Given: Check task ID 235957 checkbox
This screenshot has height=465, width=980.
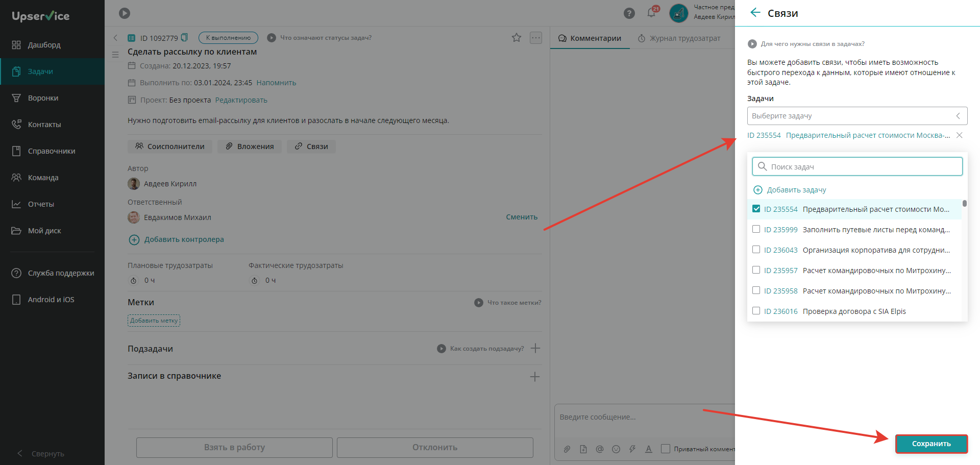Looking at the screenshot, I should (756, 270).
